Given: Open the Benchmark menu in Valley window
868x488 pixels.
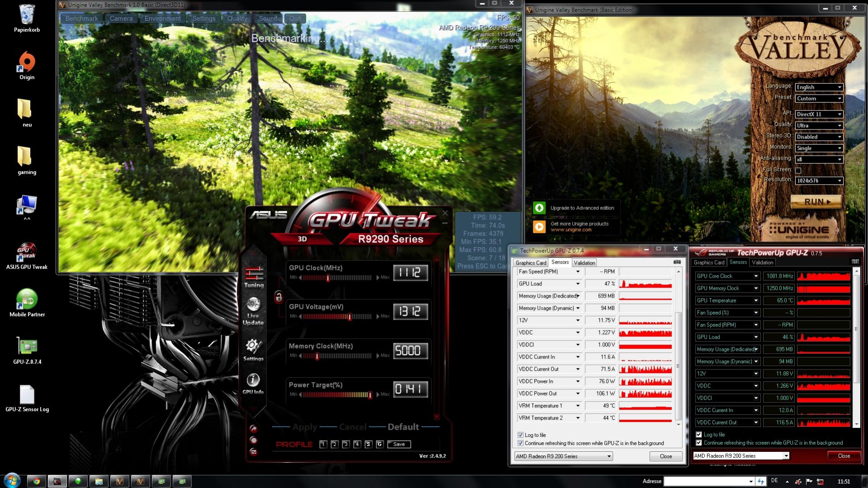Looking at the screenshot, I should pos(81,19).
